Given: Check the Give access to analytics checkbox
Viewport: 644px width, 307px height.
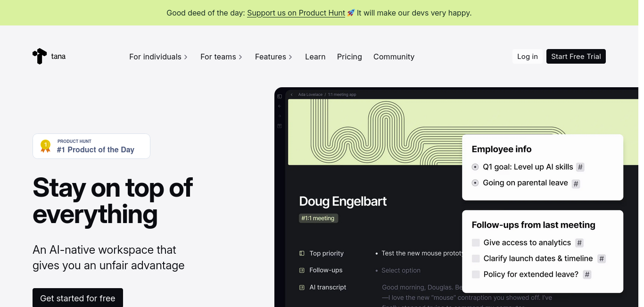Looking at the screenshot, I should (x=476, y=242).
